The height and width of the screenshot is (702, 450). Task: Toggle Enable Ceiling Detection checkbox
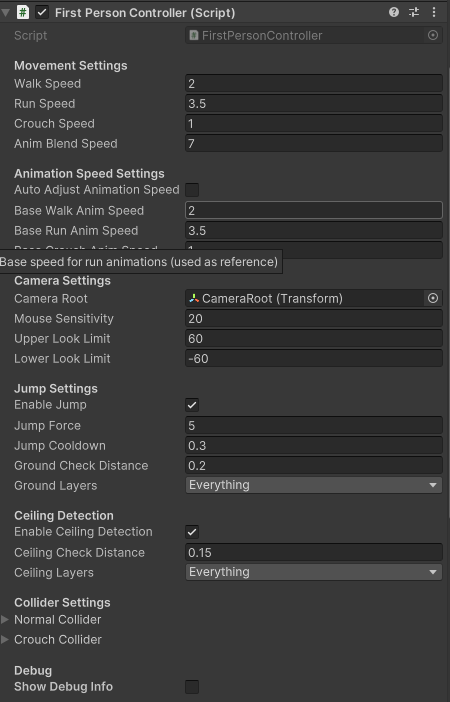(192, 532)
